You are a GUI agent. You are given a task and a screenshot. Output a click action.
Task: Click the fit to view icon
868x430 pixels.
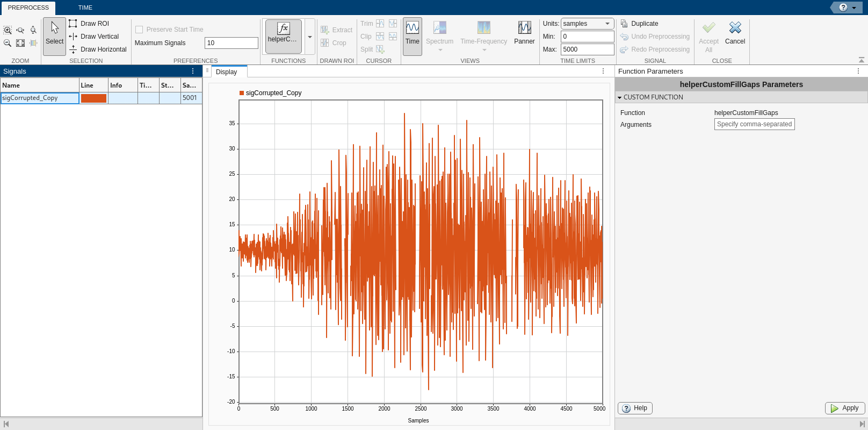[x=20, y=43]
